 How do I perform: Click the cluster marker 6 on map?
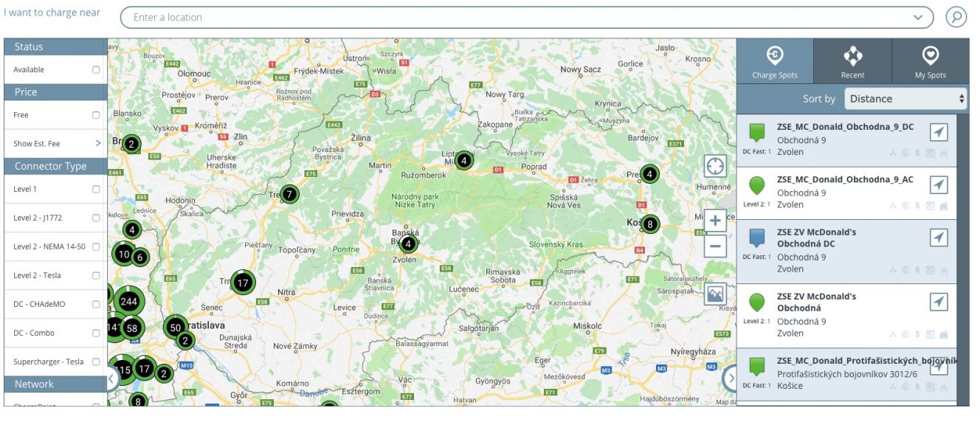(x=139, y=257)
